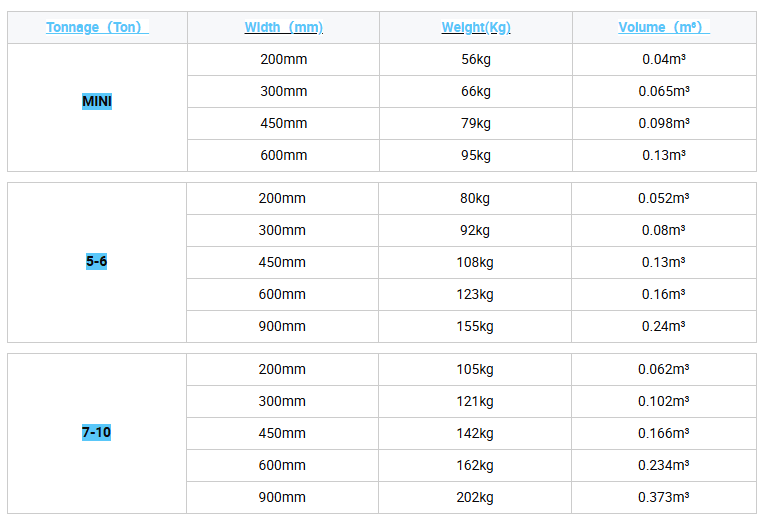763x521 pixels.
Task: Select the 7-10 tonnage cell
Action: point(97,433)
